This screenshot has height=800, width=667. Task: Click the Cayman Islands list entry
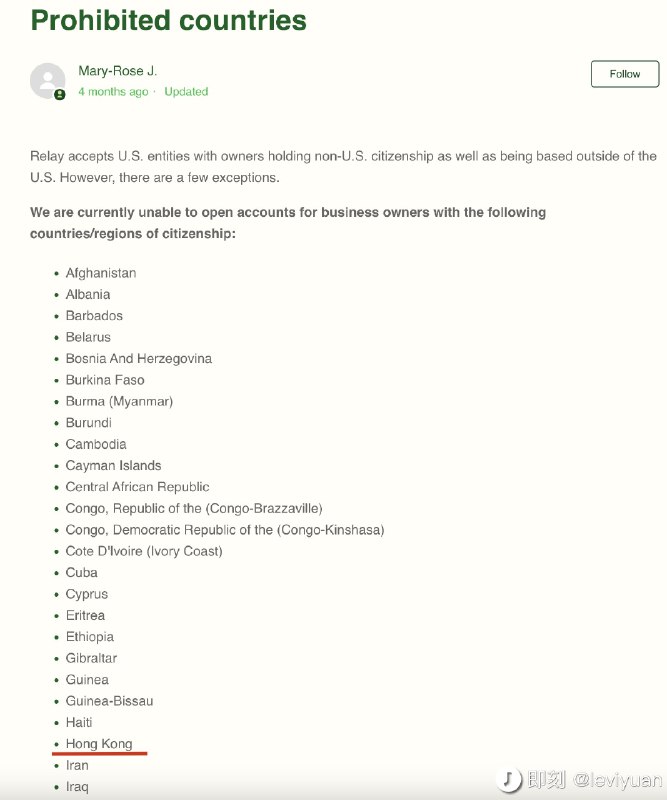[113, 465]
